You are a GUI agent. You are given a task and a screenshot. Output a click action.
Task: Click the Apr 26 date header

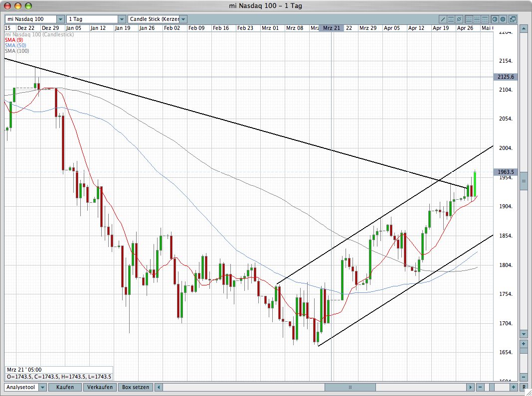click(465, 28)
